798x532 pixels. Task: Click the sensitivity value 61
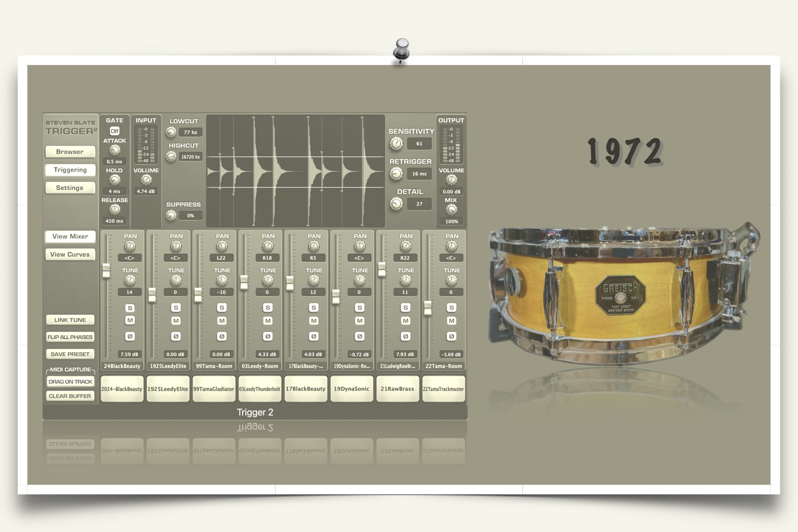(x=419, y=144)
